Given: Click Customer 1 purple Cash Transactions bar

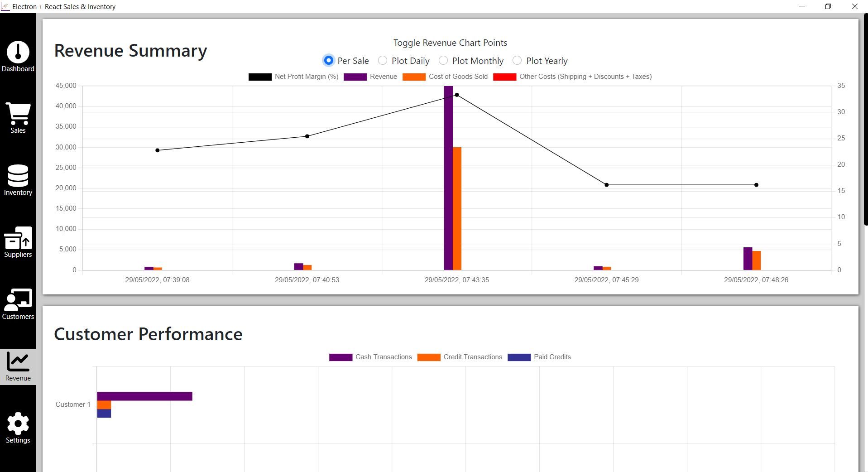Looking at the screenshot, I should coord(144,396).
